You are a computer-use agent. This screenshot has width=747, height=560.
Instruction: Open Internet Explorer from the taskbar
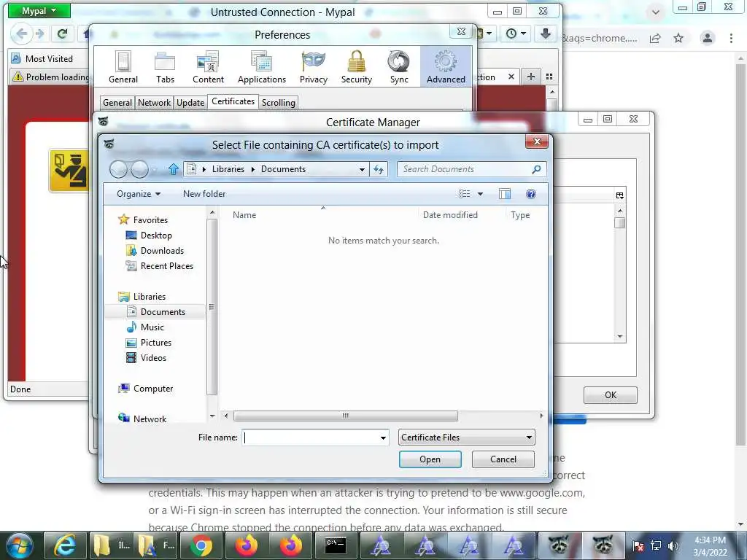click(65, 545)
